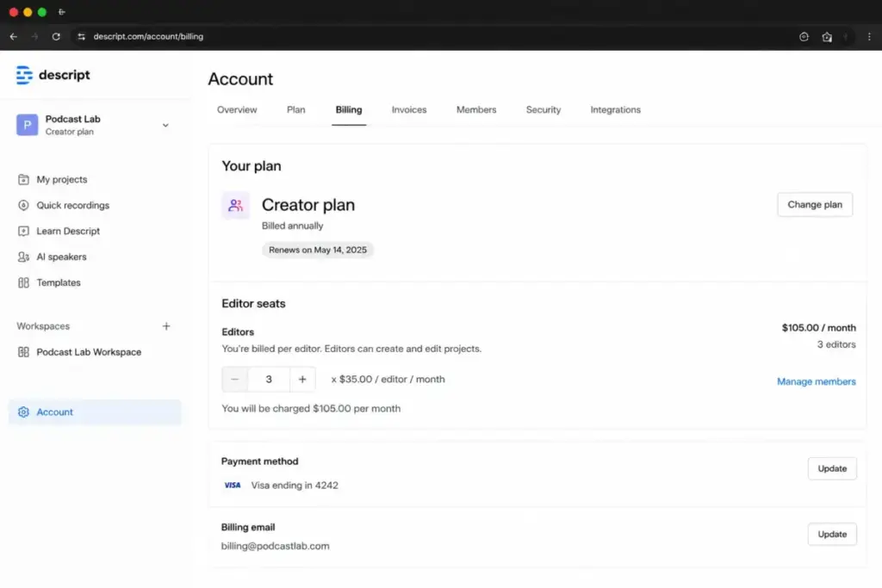Click the 'Billed annually' text

(x=293, y=226)
